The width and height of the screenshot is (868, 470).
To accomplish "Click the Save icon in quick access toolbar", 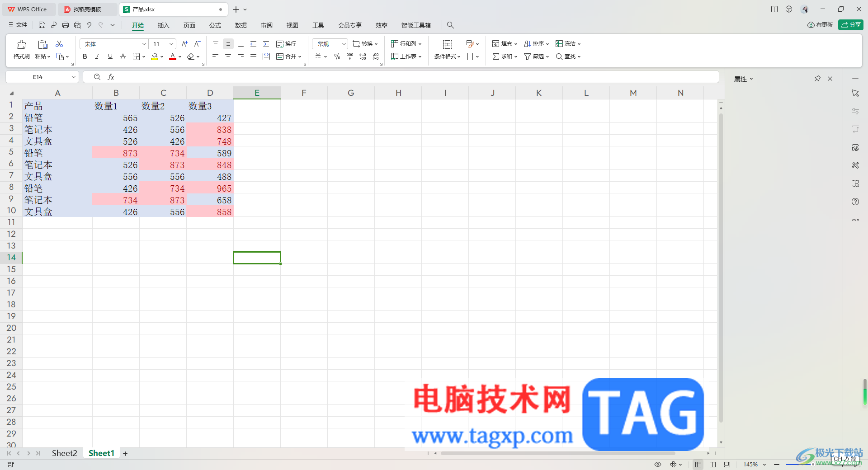I will coord(42,25).
